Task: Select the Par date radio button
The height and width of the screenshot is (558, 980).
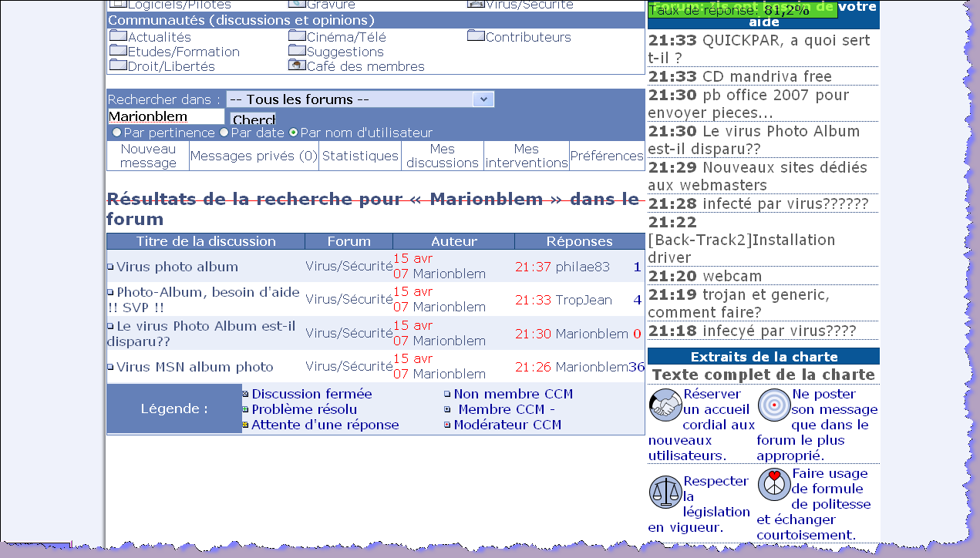Action: (224, 133)
